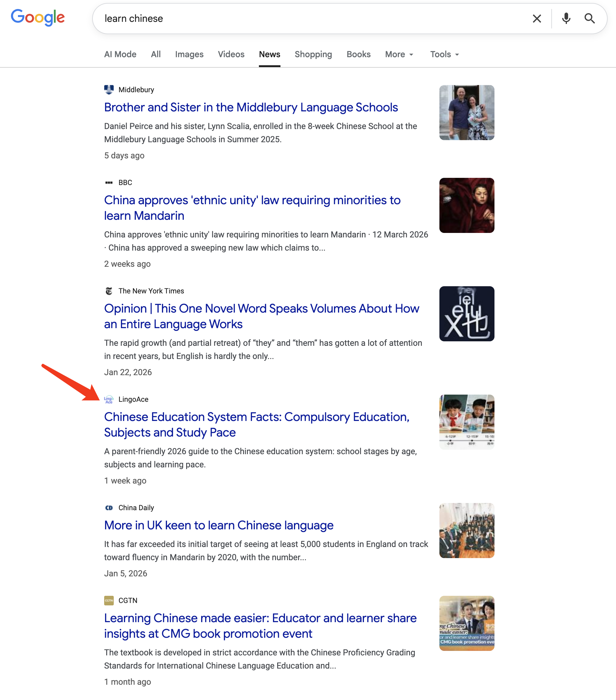Click the 'Middlebury' source name

click(136, 90)
